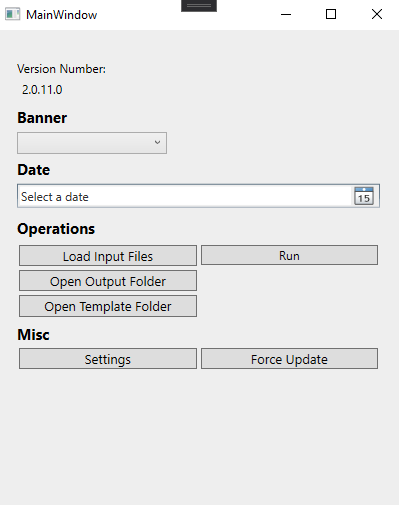
Task: Click the Version Number label
Action: (x=62, y=69)
